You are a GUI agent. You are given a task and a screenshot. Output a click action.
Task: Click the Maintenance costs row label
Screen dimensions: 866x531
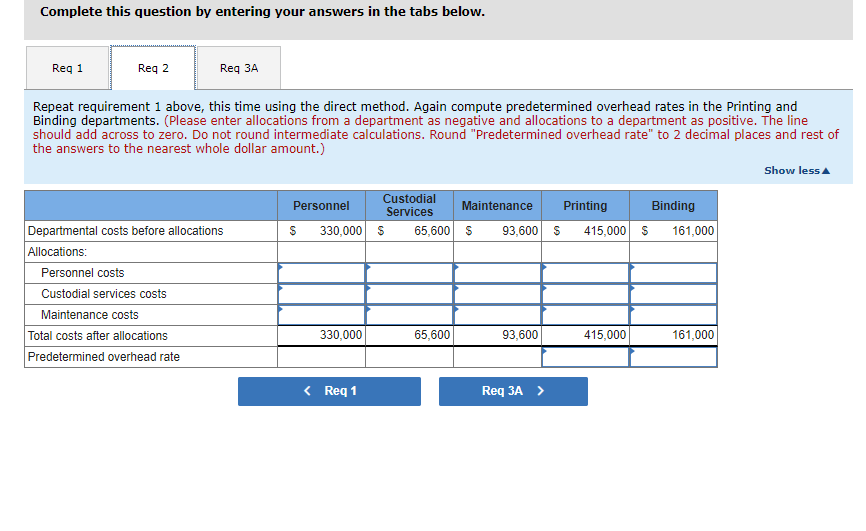coord(89,315)
